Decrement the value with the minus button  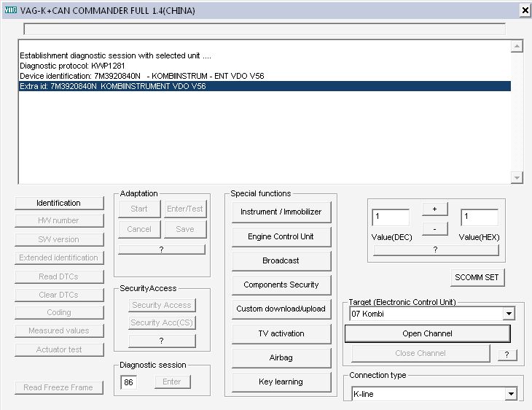click(x=435, y=229)
